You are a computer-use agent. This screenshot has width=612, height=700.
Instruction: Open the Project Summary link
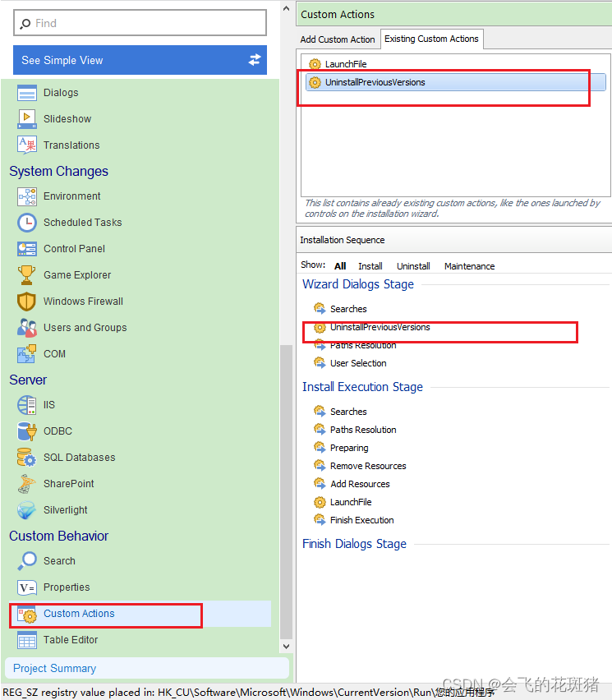[x=54, y=668]
